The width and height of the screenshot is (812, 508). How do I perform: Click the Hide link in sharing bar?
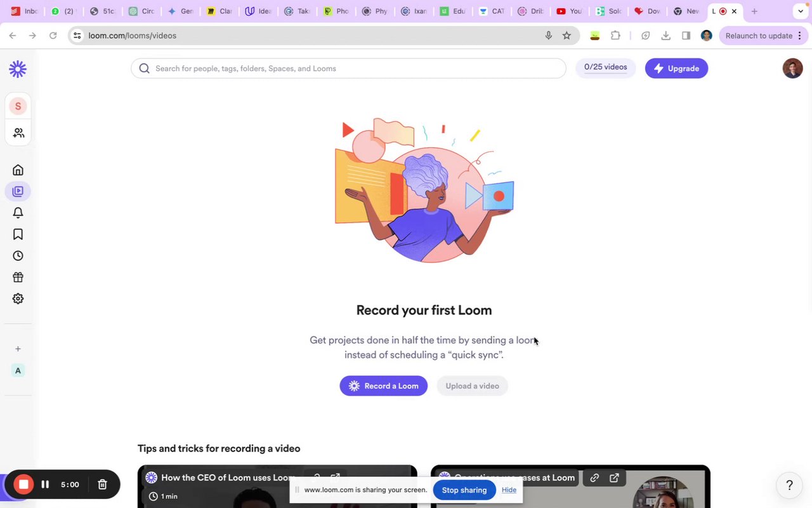(509, 490)
